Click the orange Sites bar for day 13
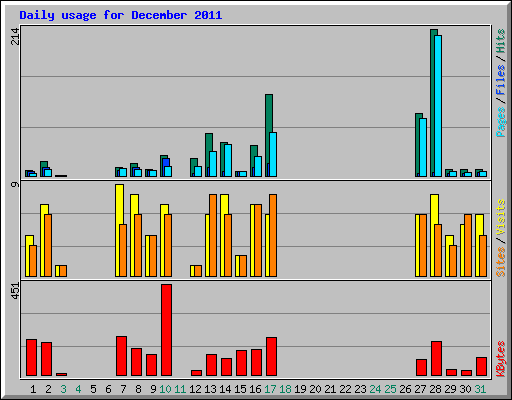 213,235
